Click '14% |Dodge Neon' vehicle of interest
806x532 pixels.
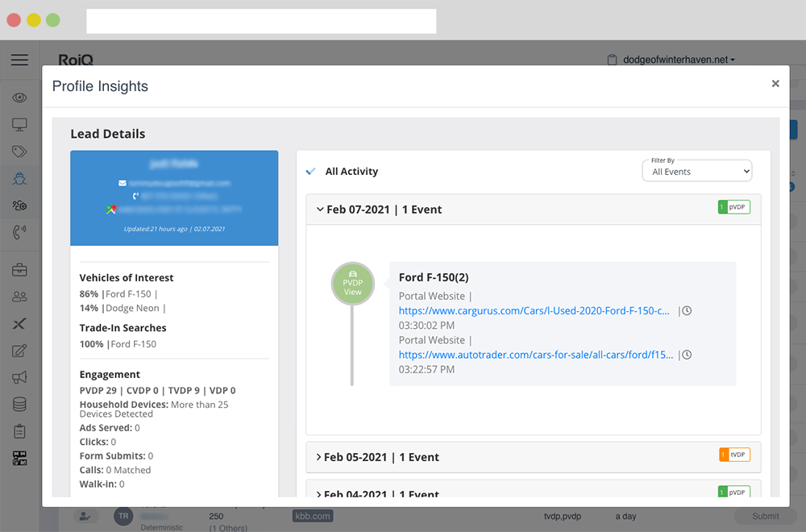pyautogui.click(x=123, y=308)
